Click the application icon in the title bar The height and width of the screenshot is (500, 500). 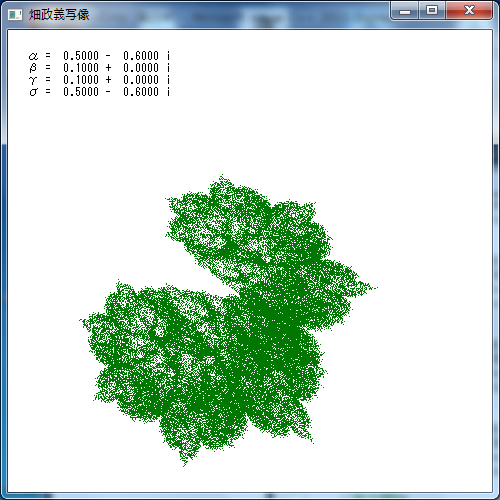[15, 15]
